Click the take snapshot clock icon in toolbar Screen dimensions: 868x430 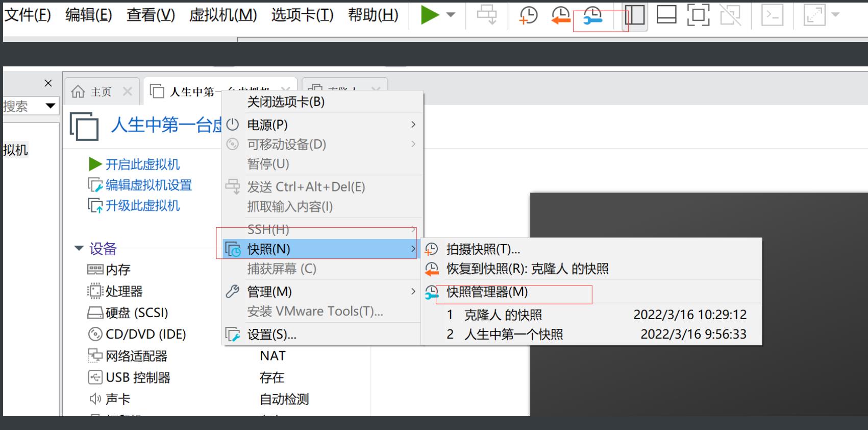coord(528,15)
